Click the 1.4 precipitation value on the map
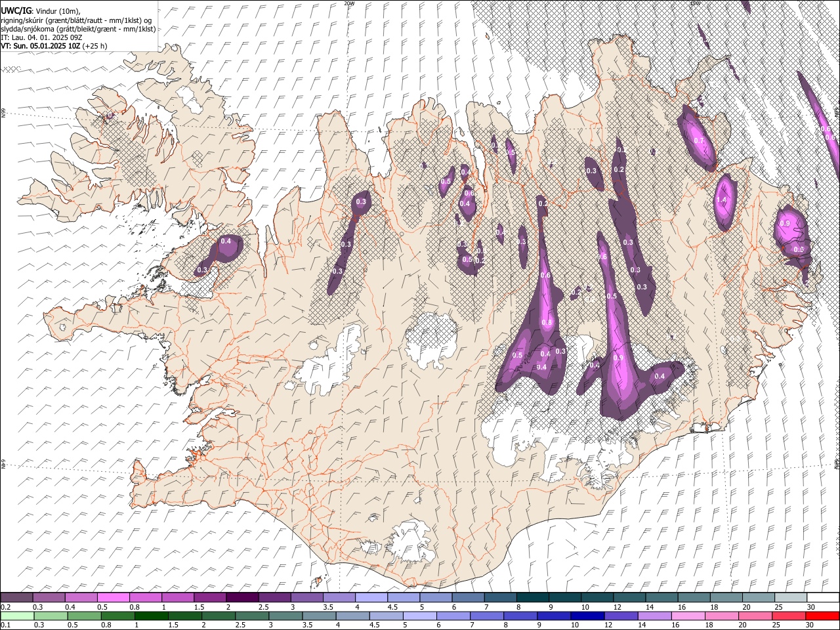Viewport: 840px width, 630px height. click(723, 199)
